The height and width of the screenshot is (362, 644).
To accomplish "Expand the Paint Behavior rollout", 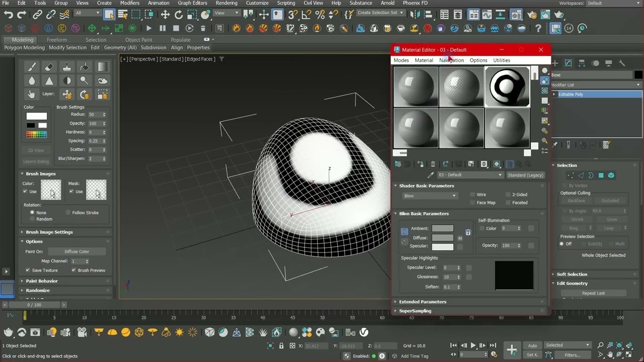I will [x=65, y=281].
